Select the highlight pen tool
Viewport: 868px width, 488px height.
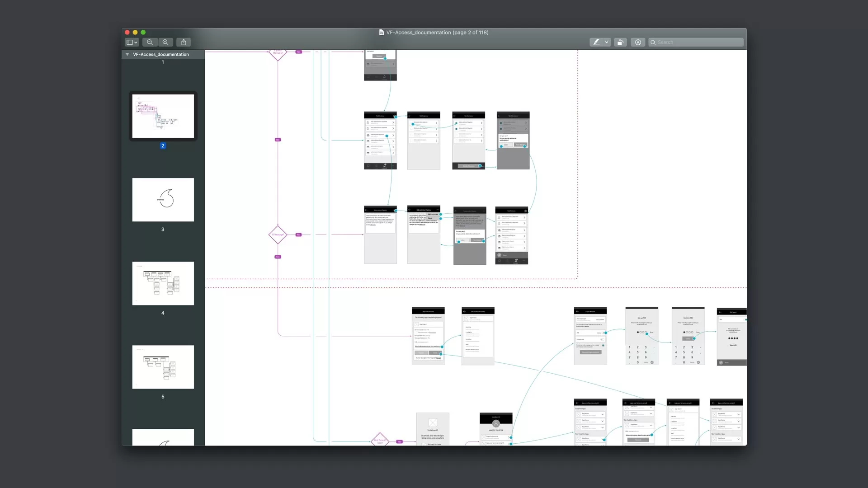[x=596, y=42]
